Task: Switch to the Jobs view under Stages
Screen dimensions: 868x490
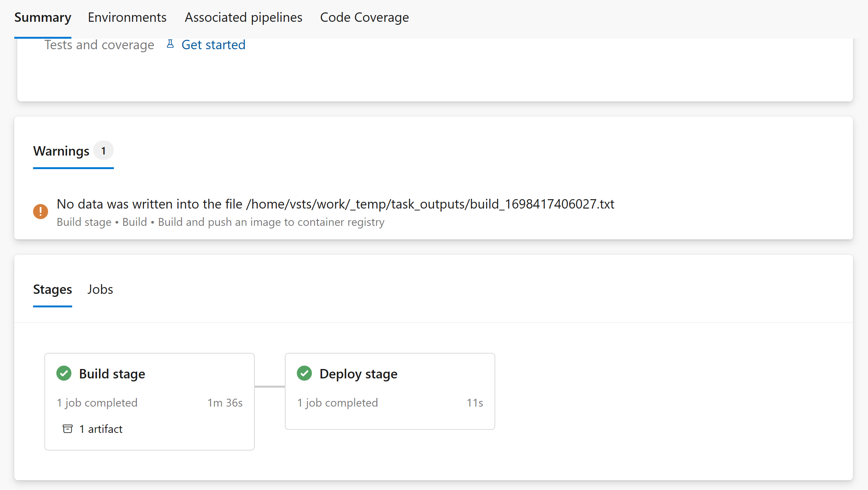Action: 100,289
